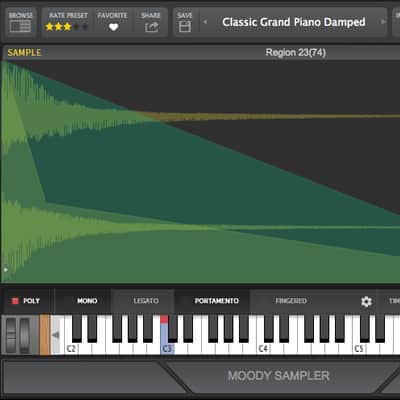Viewport: 400px width, 400px height.
Task: Click the SAMPLE section header
Action: [x=24, y=52]
